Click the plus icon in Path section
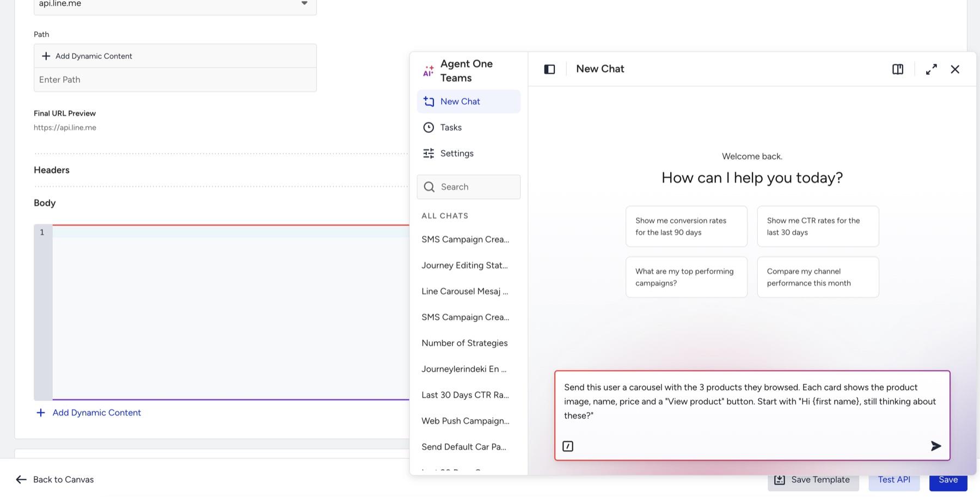 [x=46, y=56]
